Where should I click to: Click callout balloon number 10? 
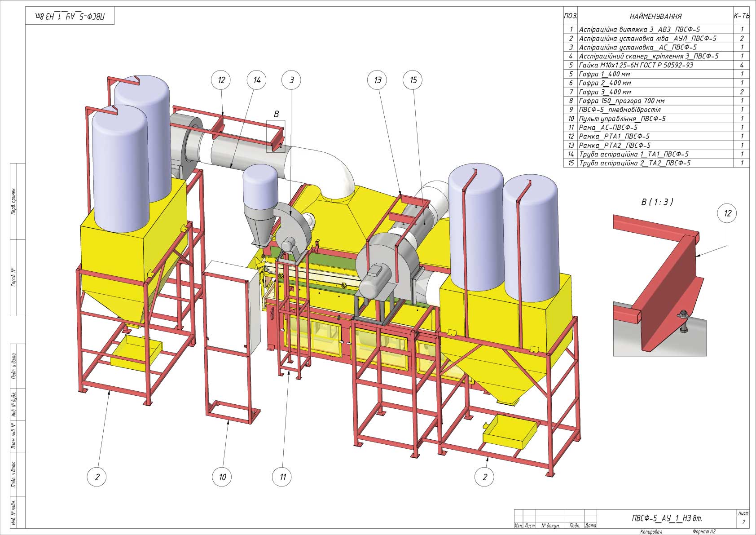[222, 477]
